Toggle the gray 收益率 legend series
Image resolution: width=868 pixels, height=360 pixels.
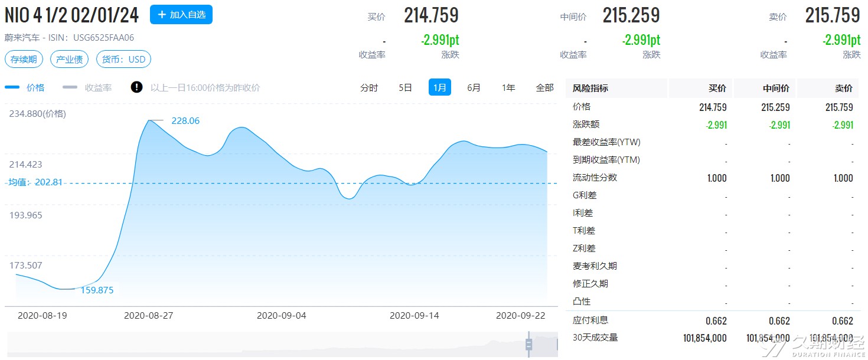pyautogui.click(x=87, y=87)
